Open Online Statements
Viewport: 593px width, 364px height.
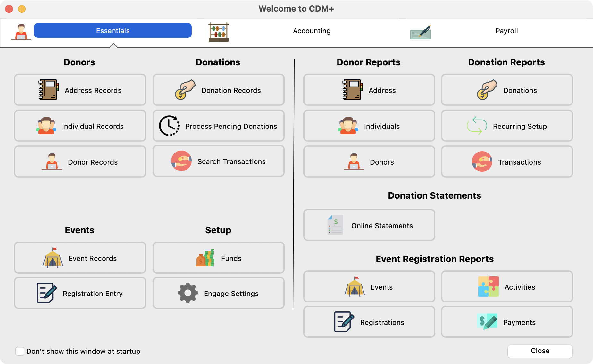pyautogui.click(x=369, y=225)
